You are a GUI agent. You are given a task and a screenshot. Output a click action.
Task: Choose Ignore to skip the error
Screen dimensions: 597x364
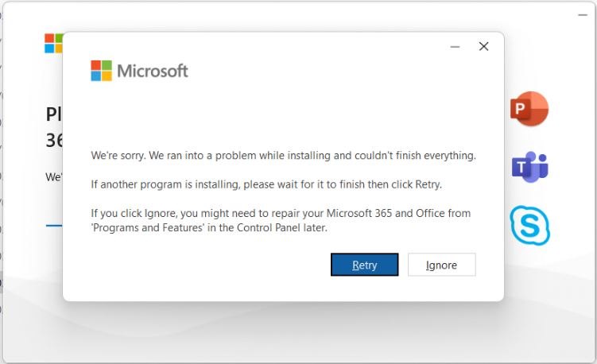[442, 265]
